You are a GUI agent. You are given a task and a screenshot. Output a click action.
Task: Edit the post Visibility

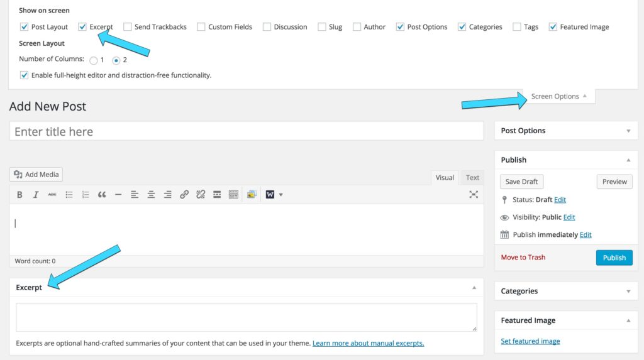pos(569,217)
